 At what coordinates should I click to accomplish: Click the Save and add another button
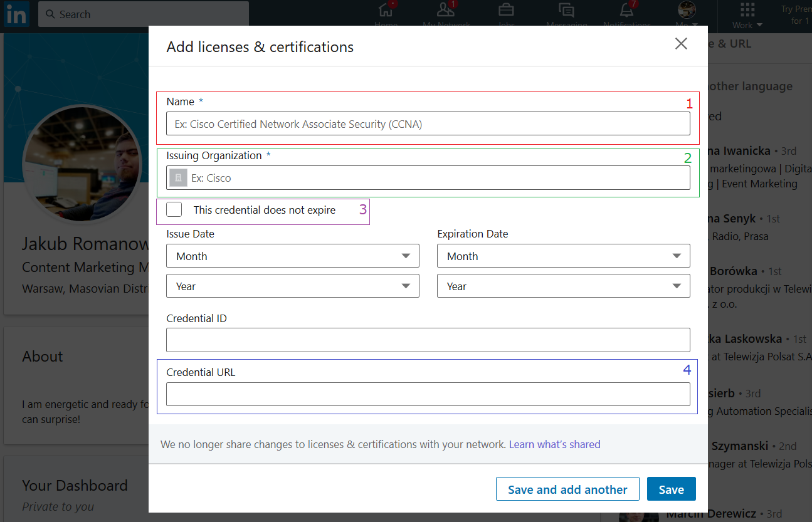pos(567,489)
